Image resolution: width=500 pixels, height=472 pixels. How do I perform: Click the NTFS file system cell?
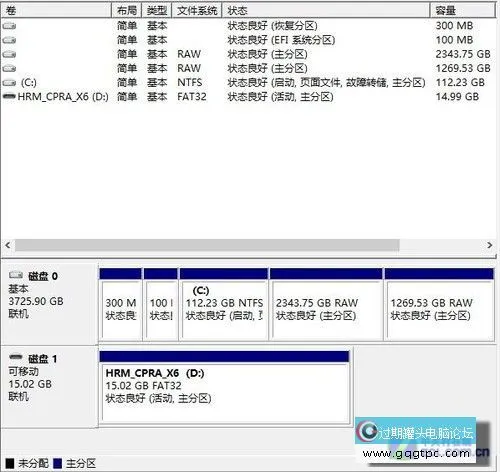pos(190,82)
